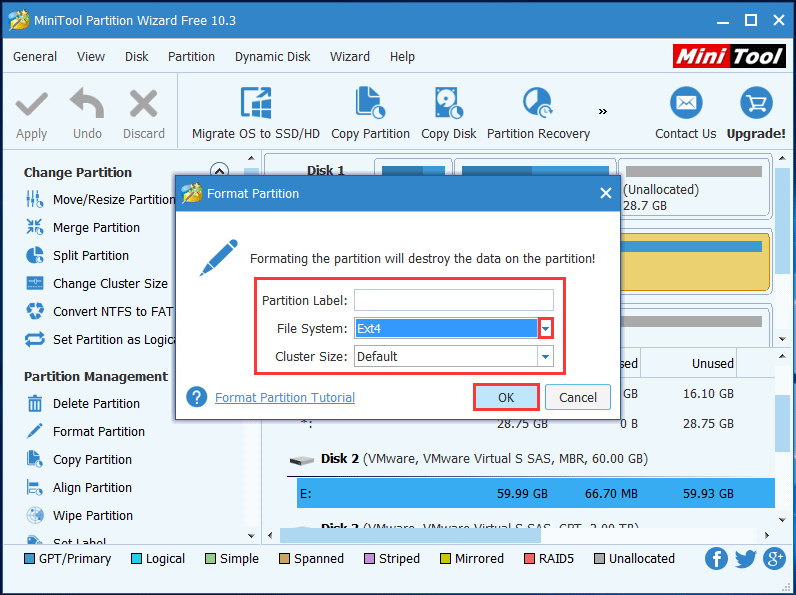Screen dimensions: 796x595
Task: Close the Format Partition dialog
Action: [606, 193]
